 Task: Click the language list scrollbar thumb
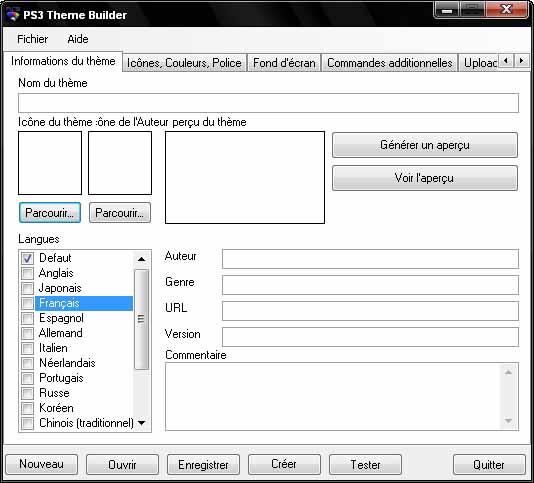click(141, 319)
